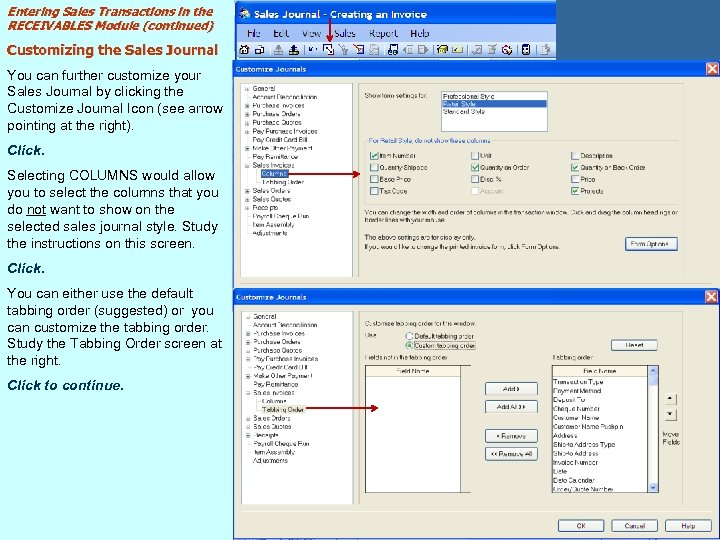The height and width of the screenshot is (540, 720).
Task: Click the Add > button
Action: [x=511, y=388]
